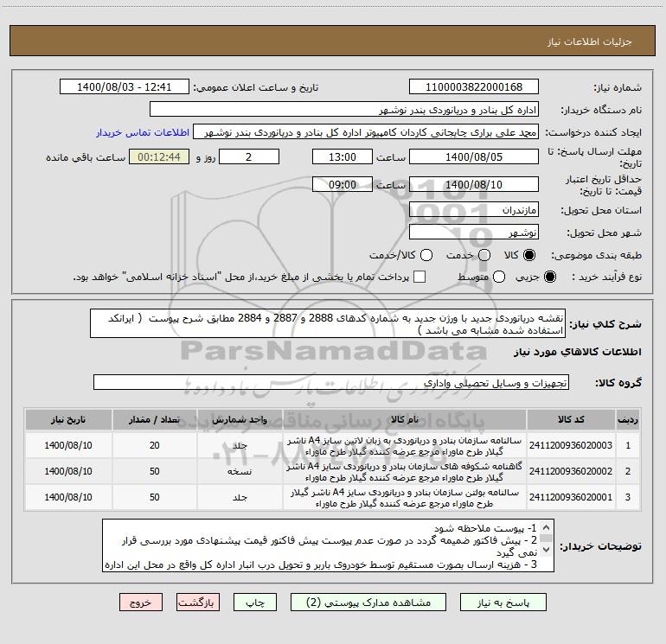
Task: Toggle the اسناد خزانه اسلامی payment checkbox
Action: (x=419, y=277)
